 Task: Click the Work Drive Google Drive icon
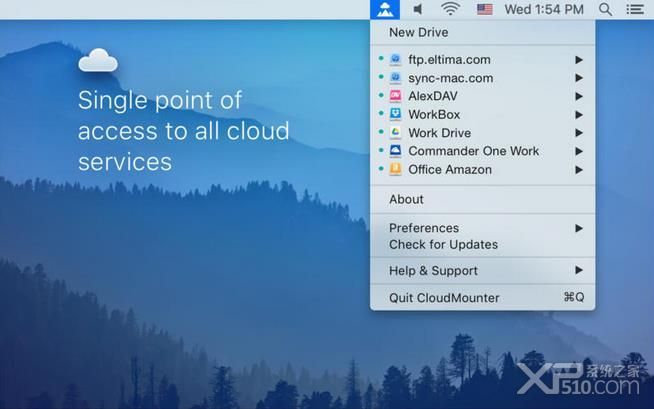click(x=395, y=133)
